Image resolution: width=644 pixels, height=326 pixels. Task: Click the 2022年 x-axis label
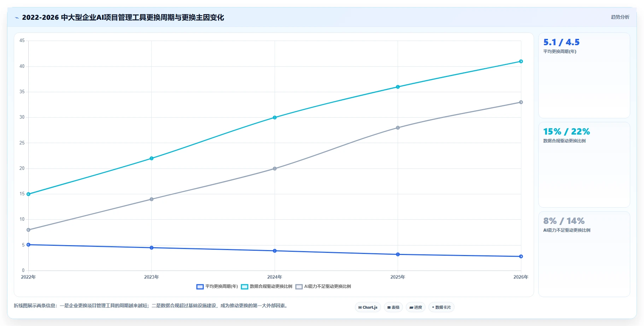tap(29, 277)
